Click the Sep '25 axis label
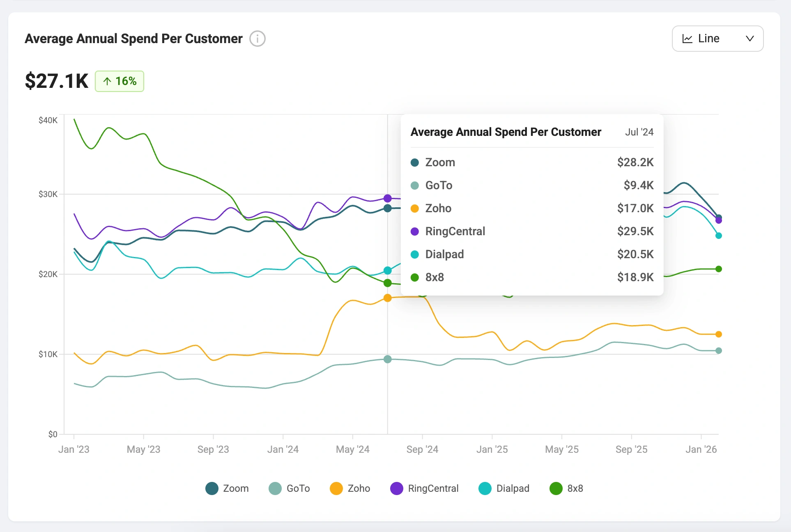Screen dimensions: 791x532 (631, 449)
